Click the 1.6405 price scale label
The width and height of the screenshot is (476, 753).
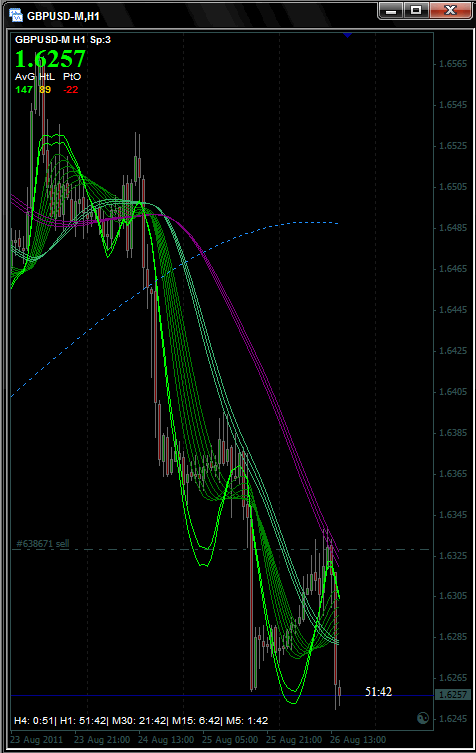(453, 392)
